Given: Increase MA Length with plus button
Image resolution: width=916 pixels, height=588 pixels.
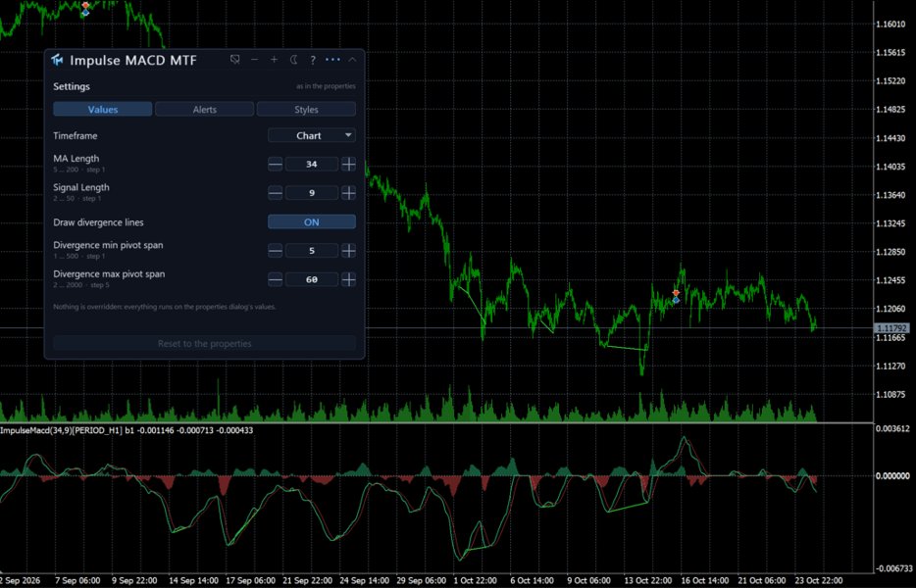Looking at the screenshot, I should point(349,164).
